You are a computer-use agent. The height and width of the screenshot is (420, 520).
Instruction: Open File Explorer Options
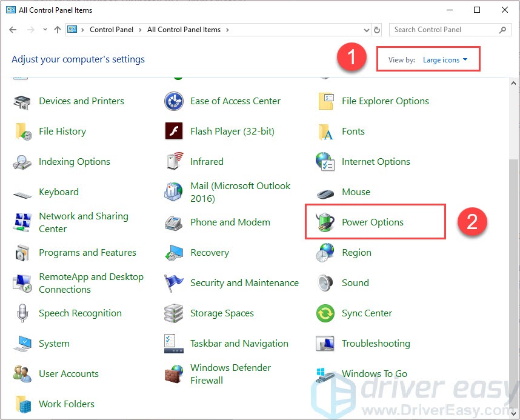[385, 101]
